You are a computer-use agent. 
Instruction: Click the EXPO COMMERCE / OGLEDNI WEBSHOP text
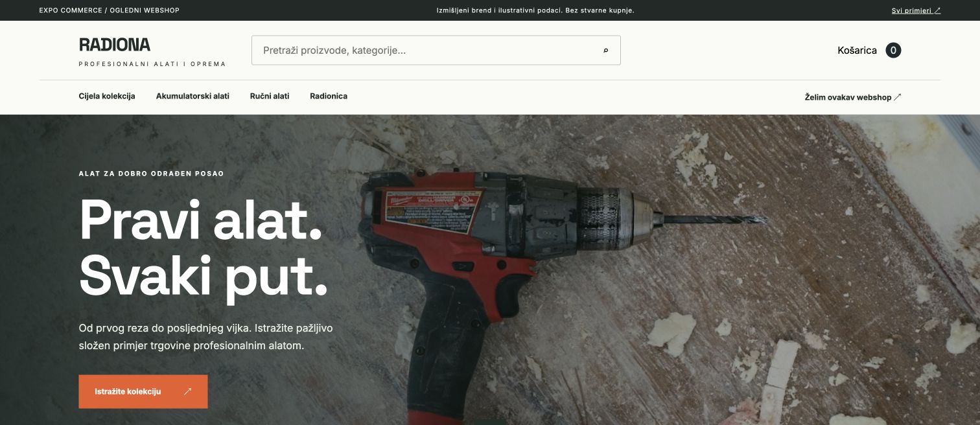coord(110,10)
